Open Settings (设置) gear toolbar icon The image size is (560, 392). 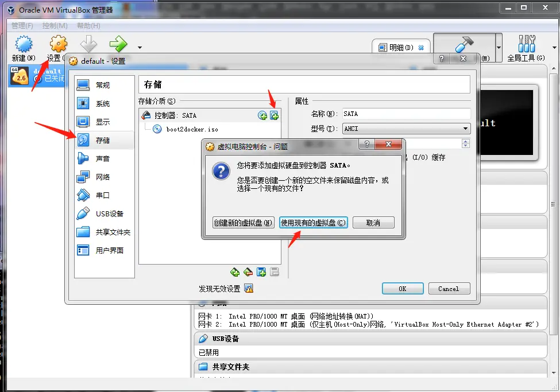pyautogui.click(x=58, y=44)
